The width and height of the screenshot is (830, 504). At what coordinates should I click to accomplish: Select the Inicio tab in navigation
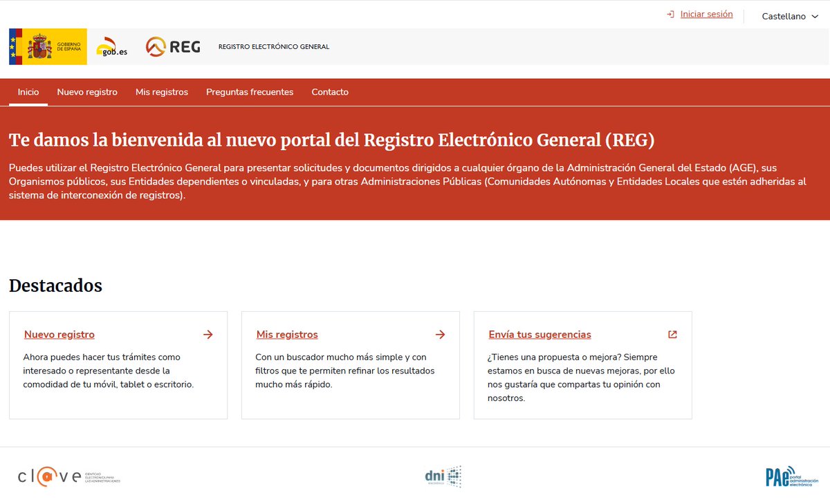click(x=28, y=92)
